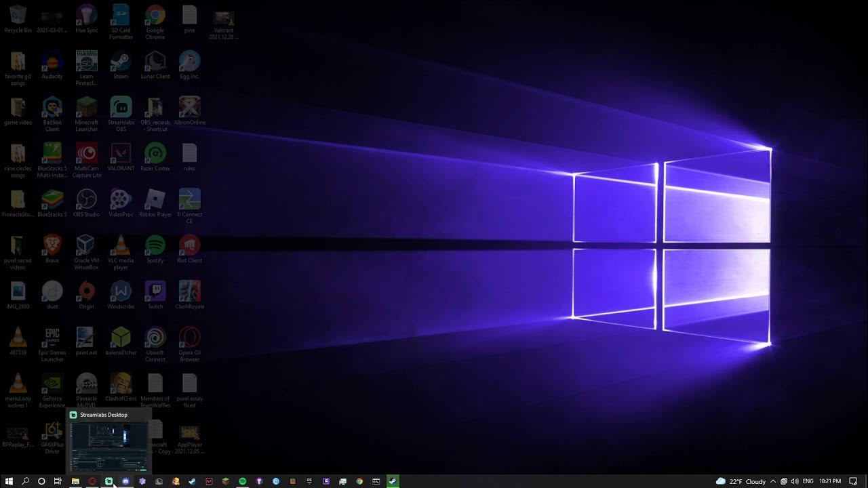Open SD Card Formatter shortcut
Screen dimensions: 868x488
click(x=121, y=22)
